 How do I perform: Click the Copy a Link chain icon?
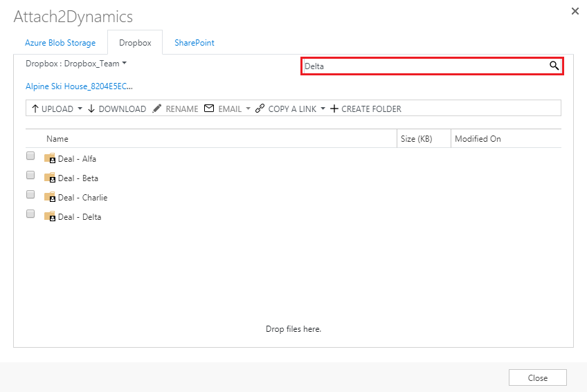tap(260, 109)
